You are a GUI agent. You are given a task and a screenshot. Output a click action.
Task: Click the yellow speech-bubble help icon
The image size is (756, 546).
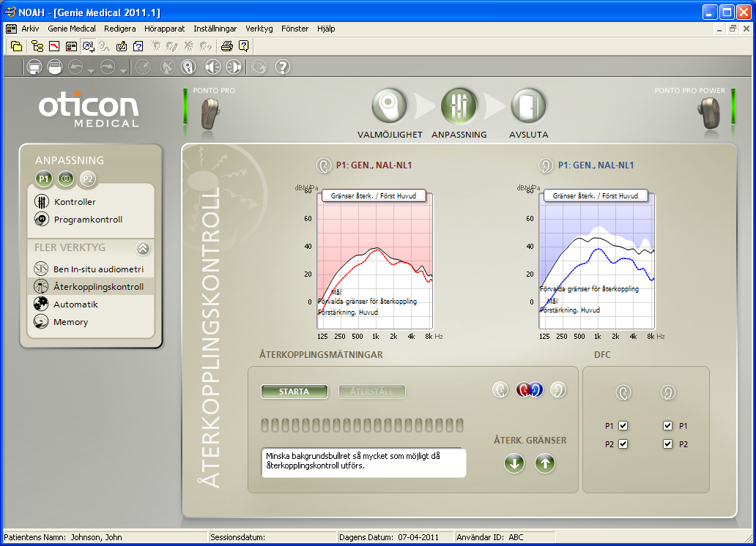(244, 46)
